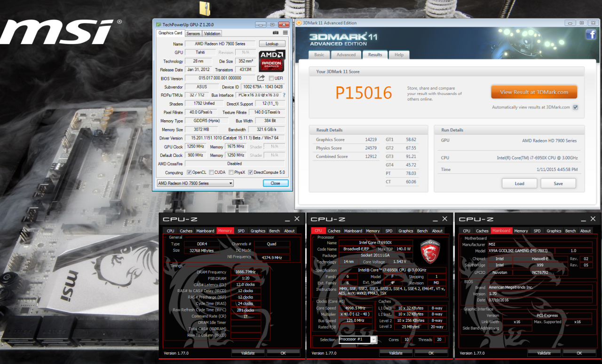Select the Advanced tab in 3DMark 11
Viewport: 602px width, 364px height.
click(x=346, y=54)
